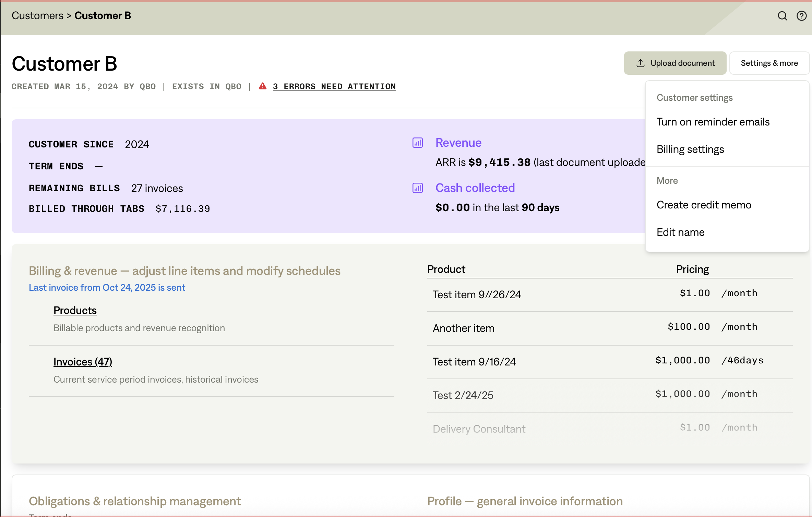
Task: Open the Invoices (47) link
Action: [82, 362]
